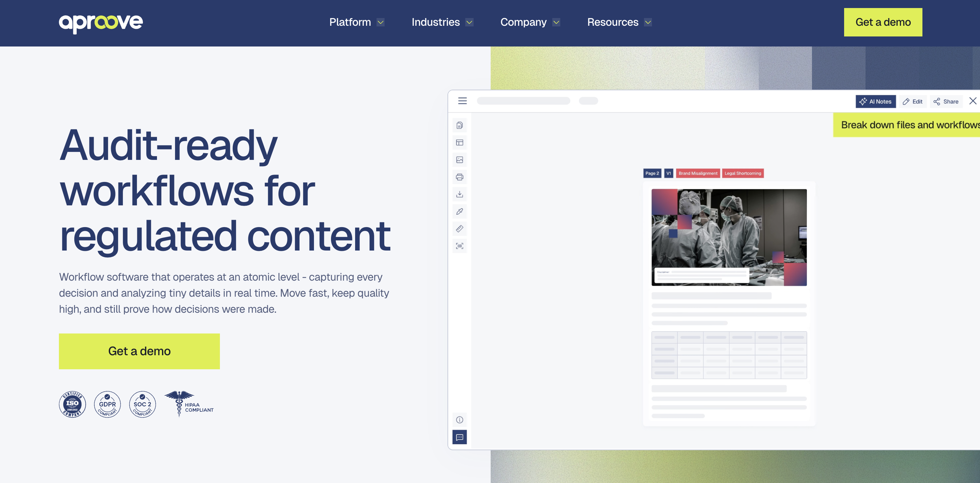Click the Get a demo hero button
This screenshot has width=980, height=483.
(139, 351)
